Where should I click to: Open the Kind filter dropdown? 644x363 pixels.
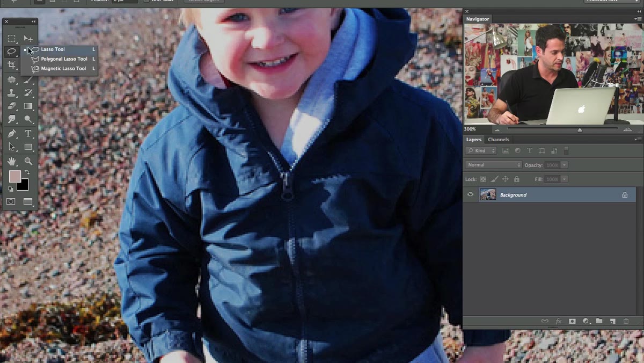click(481, 151)
